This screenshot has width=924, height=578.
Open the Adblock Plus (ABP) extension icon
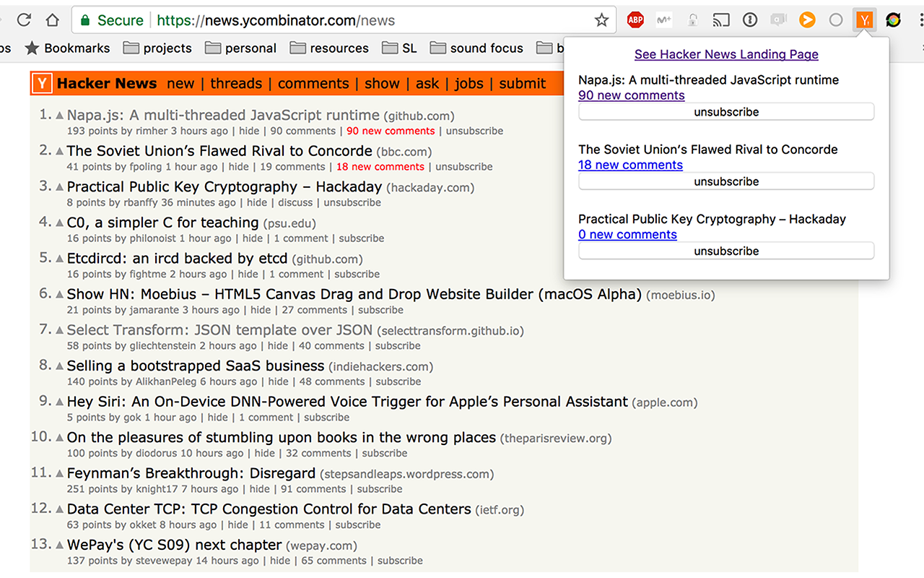tap(635, 20)
